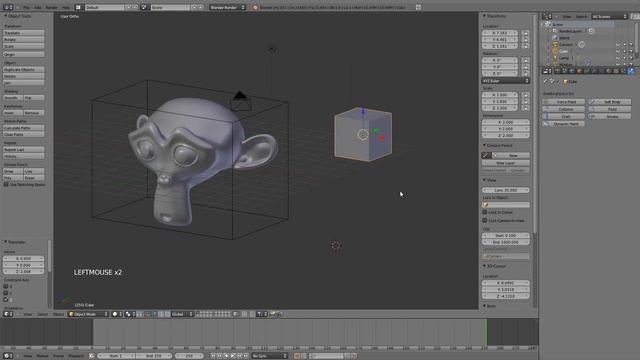The height and width of the screenshot is (360, 640).
Task: Click the Clip Start value slider
Action: (x=505, y=236)
